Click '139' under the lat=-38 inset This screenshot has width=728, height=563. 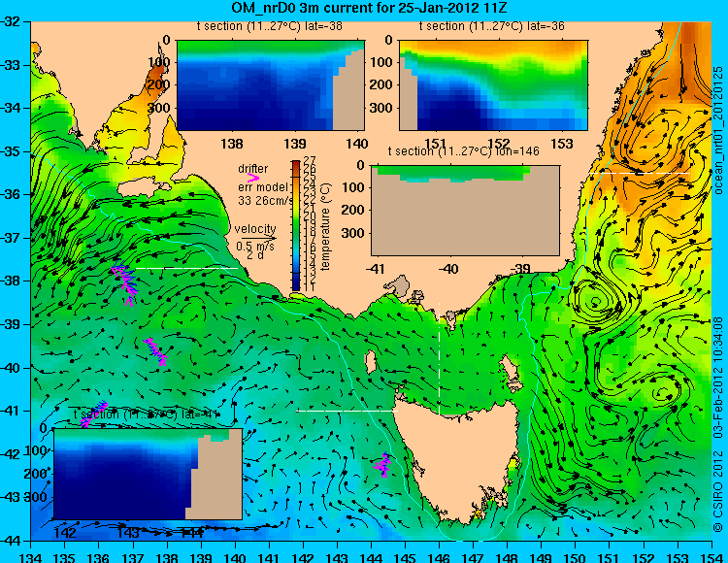tap(295, 144)
